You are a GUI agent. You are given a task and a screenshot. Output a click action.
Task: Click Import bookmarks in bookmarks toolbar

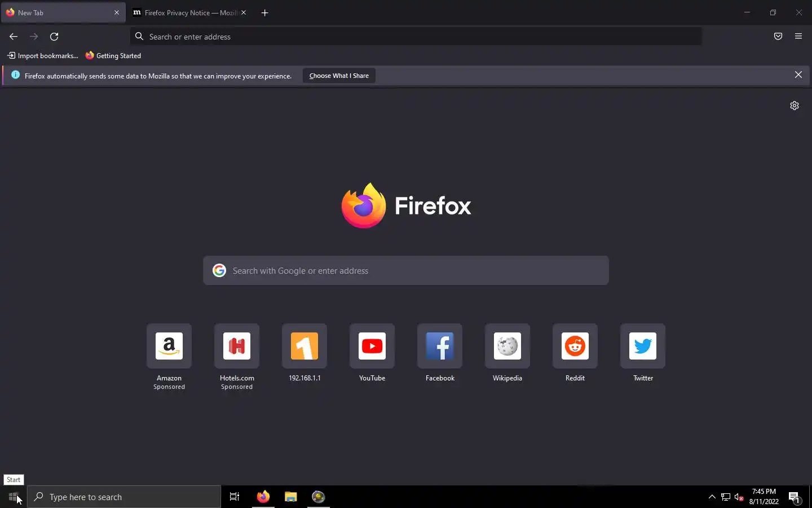43,55
